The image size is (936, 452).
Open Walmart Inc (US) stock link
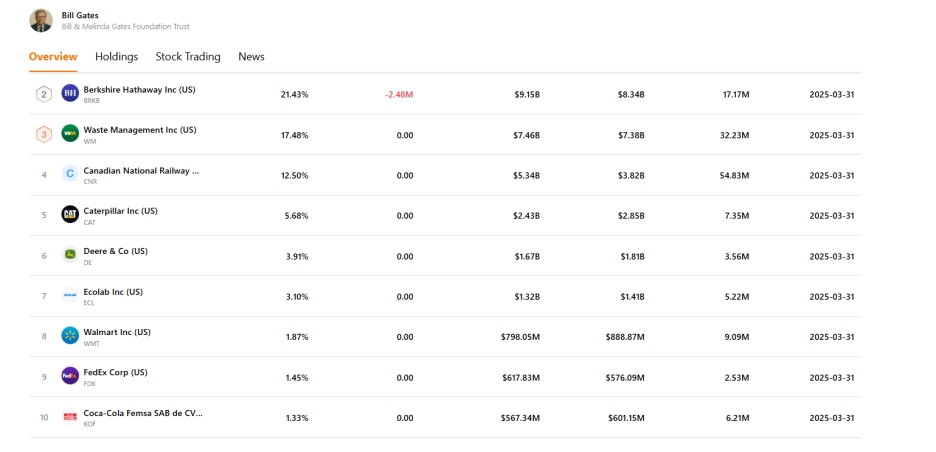(117, 332)
